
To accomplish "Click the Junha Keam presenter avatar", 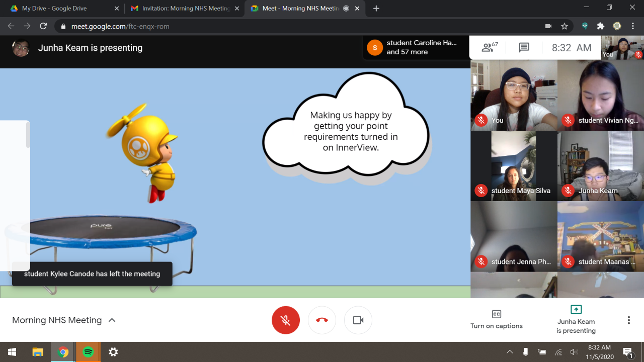I will [x=21, y=48].
